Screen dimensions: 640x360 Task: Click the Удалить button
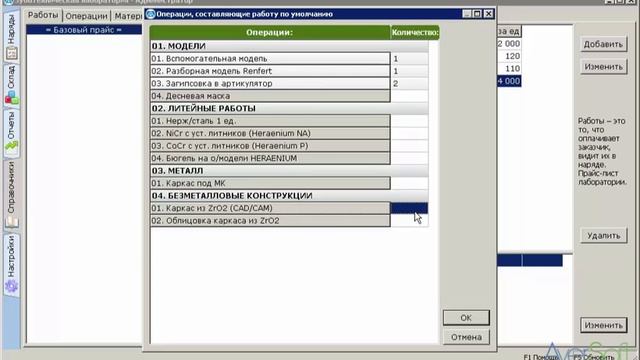(603, 236)
